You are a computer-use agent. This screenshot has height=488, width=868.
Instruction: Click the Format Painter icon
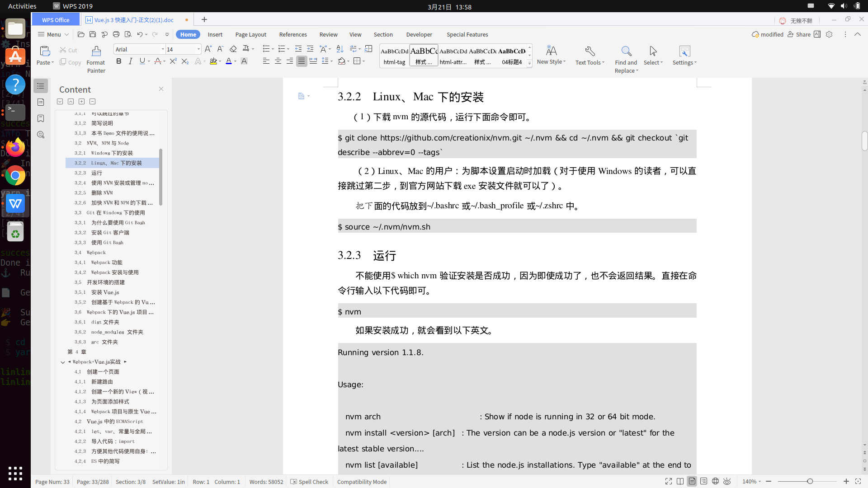tap(96, 51)
